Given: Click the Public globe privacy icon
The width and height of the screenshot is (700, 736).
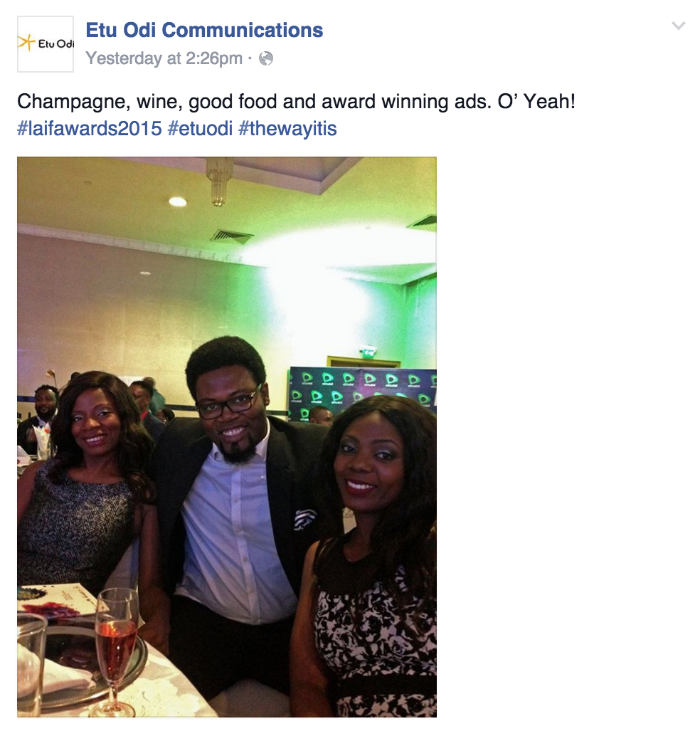Looking at the screenshot, I should (x=266, y=58).
